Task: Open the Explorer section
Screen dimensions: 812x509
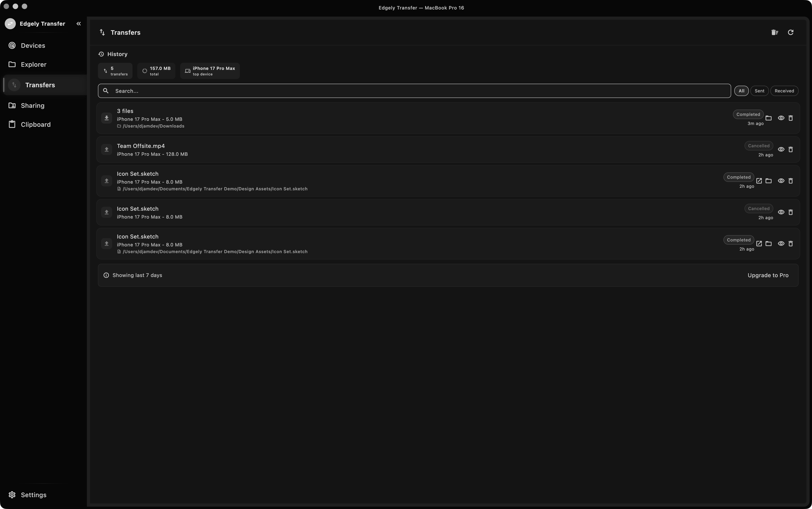Action: tap(43, 64)
